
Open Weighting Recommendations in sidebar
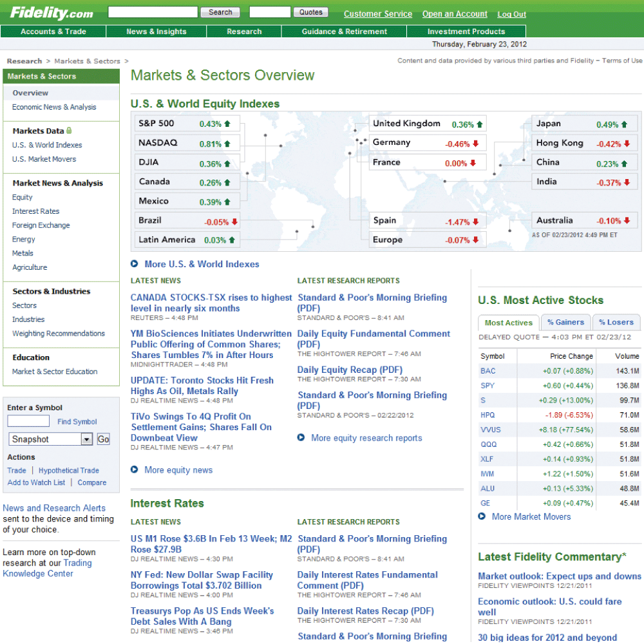[59, 334]
